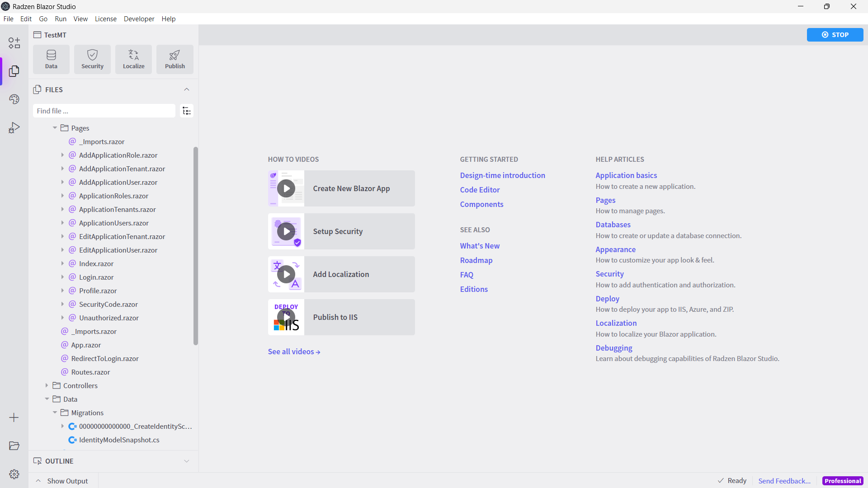Open the Roadmap link
868x488 pixels.
pos(476,260)
